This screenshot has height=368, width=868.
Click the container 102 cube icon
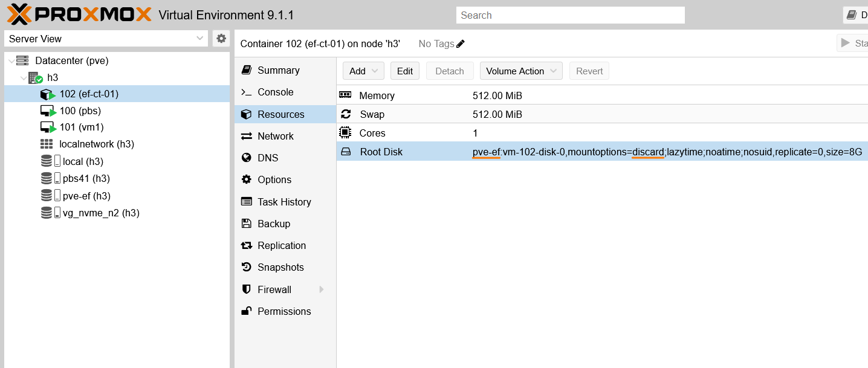[x=47, y=94]
